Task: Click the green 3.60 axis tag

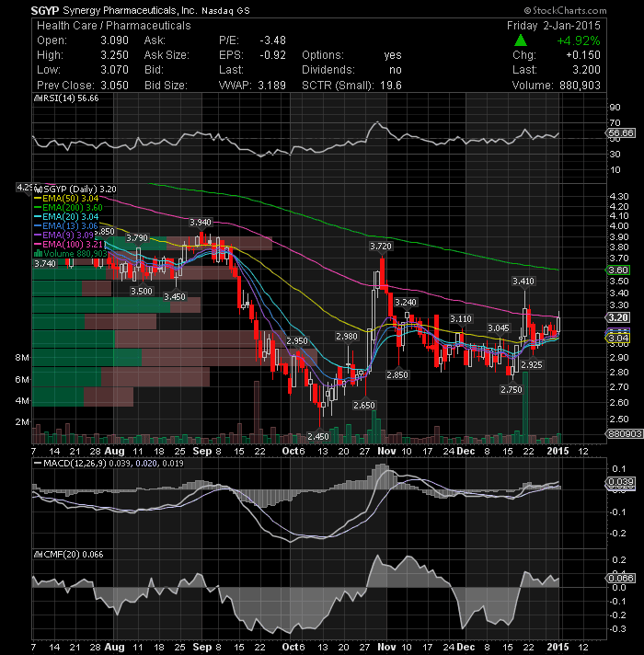Action: 618,270
